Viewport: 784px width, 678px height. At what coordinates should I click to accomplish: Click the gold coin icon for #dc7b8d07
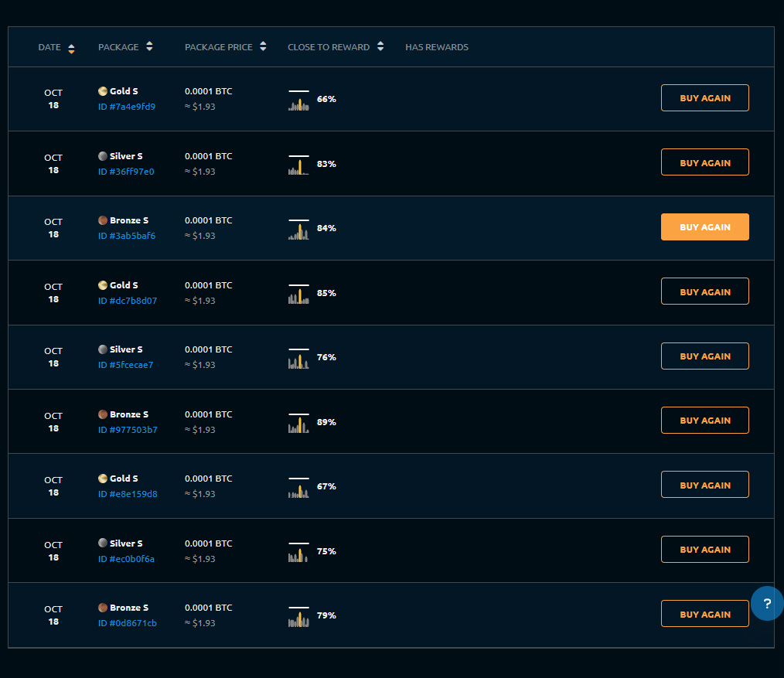click(x=103, y=285)
